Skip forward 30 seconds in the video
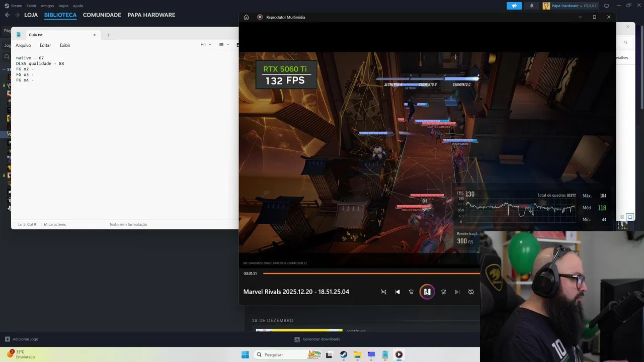This screenshot has height=362, width=644. click(443, 292)
